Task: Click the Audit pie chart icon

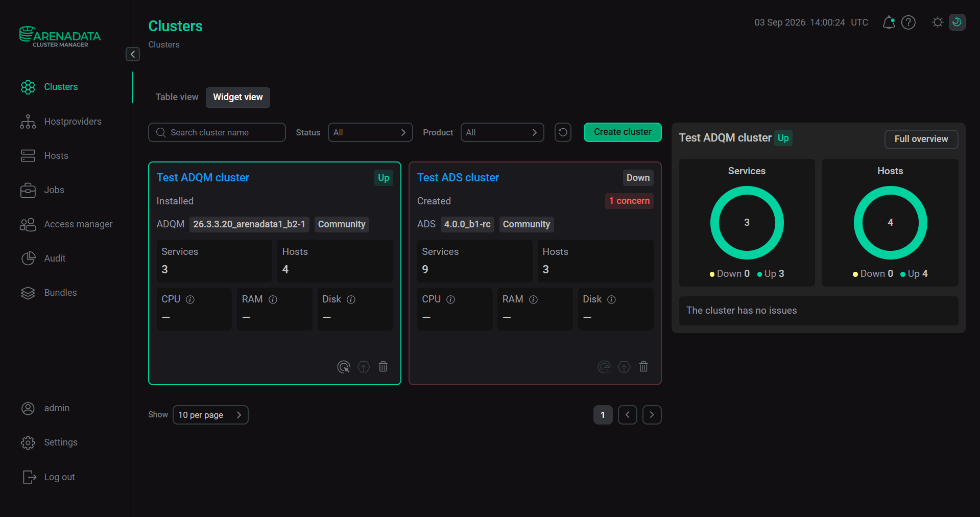Action: (x=28, y=258)
